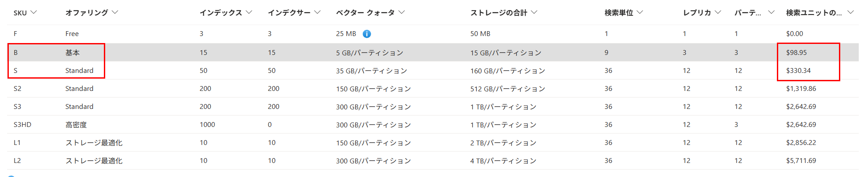Open the オファリング column sort chevron
Viewport: 868px width, 177px height.
(x=115, y=12)
